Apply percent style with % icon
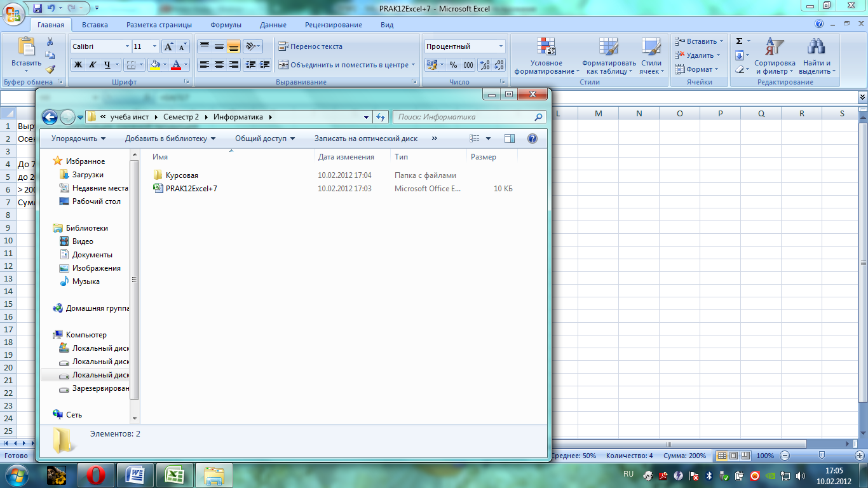 coord(453,65)
